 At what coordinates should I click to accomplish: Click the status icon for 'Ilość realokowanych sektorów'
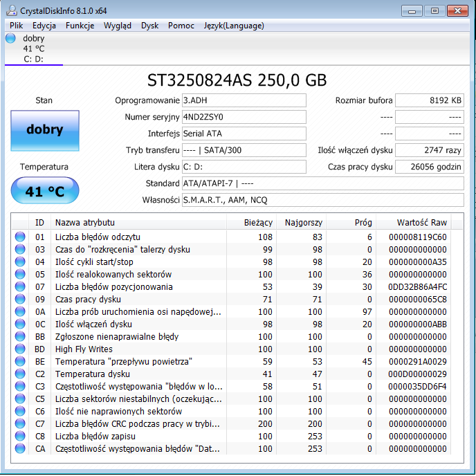[21, 275]
